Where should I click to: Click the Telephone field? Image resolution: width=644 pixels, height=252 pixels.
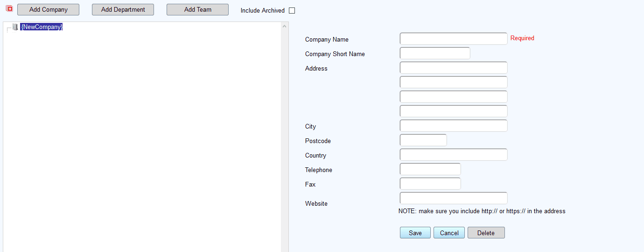click(x=430, y=169)
